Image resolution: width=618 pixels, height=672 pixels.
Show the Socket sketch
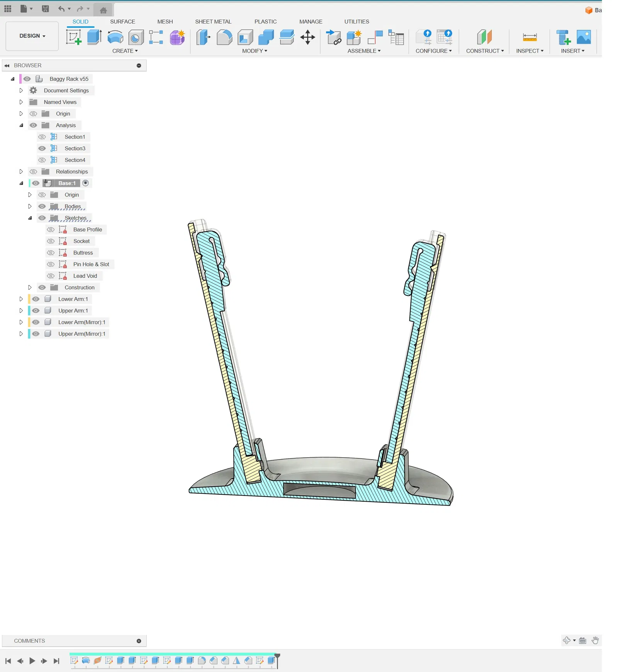coord(51,241)
